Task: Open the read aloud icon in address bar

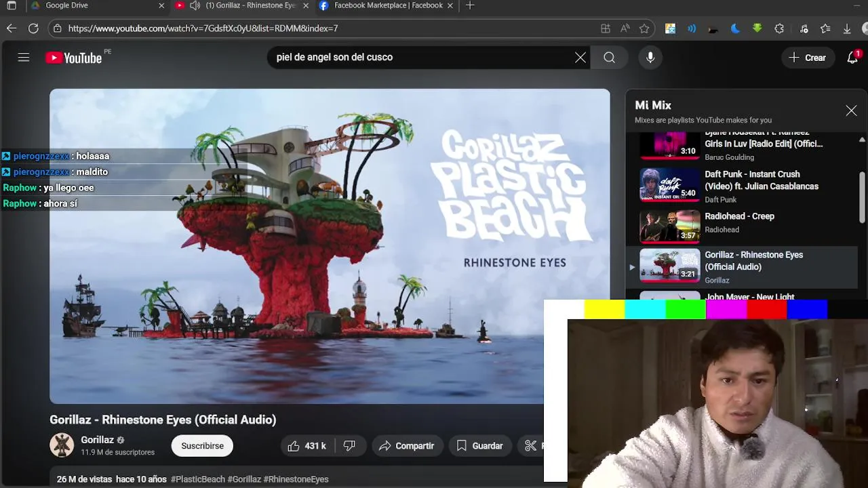Action: 625,28
